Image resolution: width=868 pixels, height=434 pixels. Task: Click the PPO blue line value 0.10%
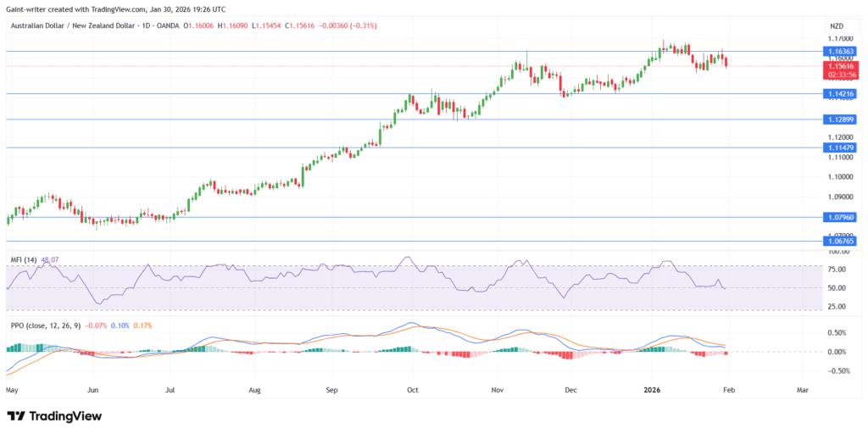click(119, 325)
